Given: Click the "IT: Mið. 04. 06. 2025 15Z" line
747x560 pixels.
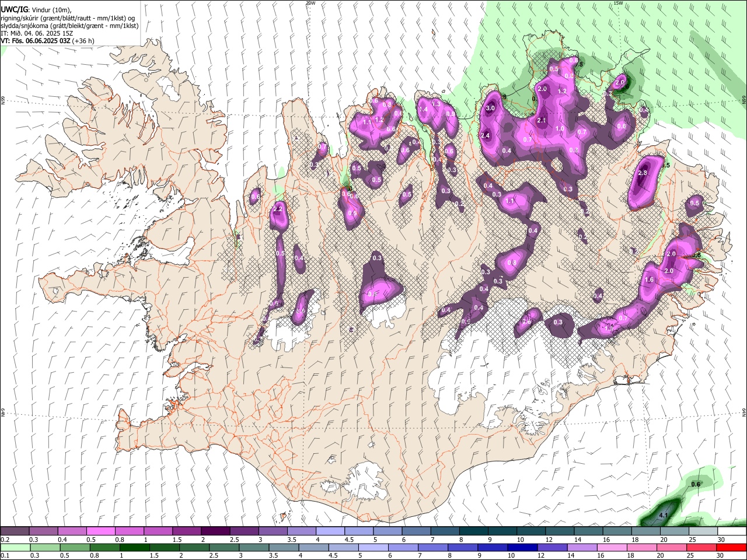Looking at the screenshot, I should pos(36,33).
